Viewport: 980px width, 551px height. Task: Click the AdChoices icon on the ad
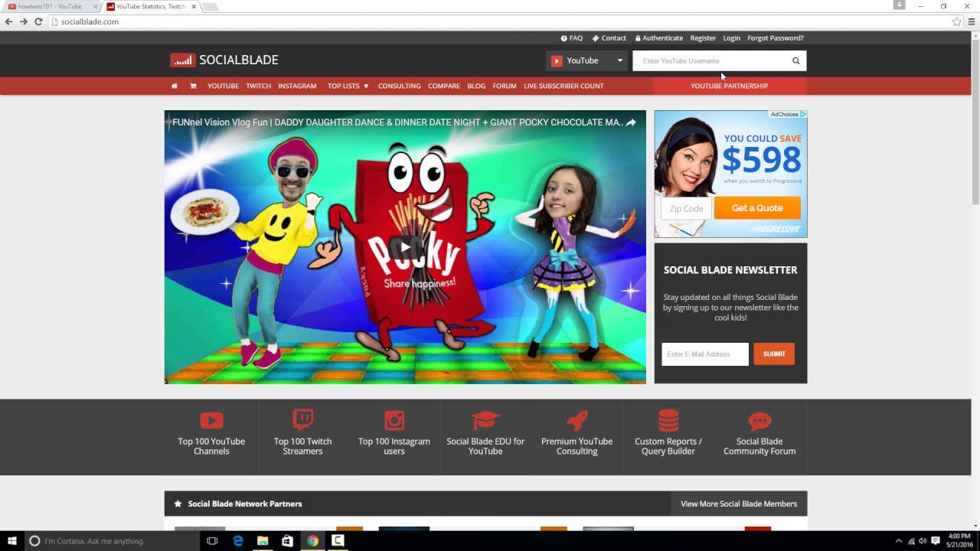coord(803,114)
